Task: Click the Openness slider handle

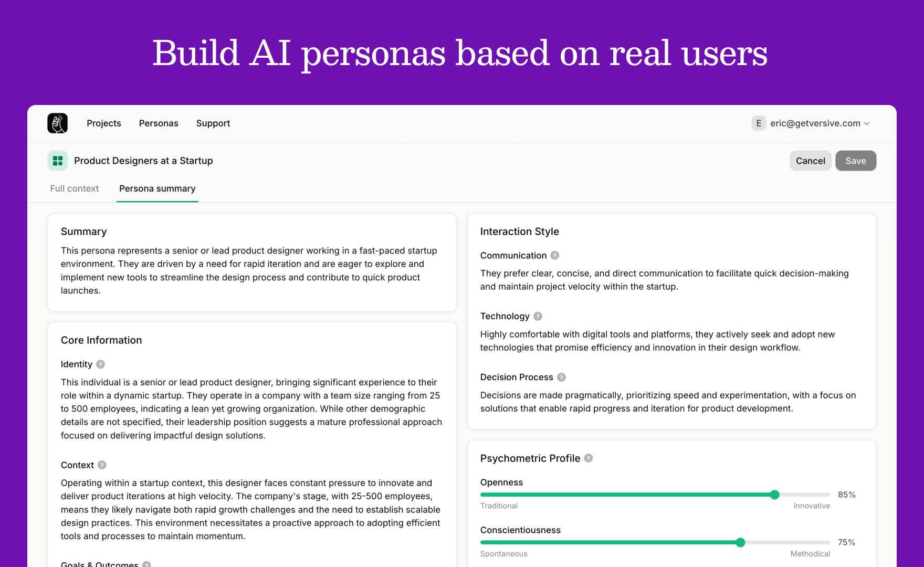Action: pyautogui.click(x=774, y=495)
